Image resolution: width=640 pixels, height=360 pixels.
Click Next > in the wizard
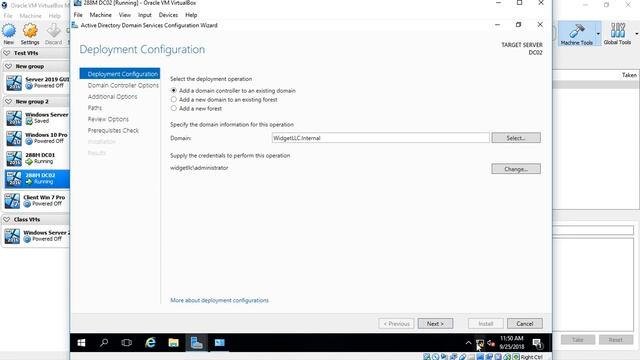435,324
